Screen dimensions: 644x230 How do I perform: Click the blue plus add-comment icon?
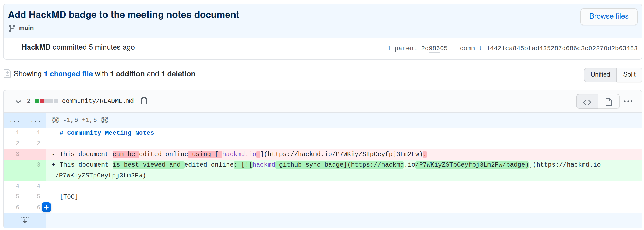46,207
